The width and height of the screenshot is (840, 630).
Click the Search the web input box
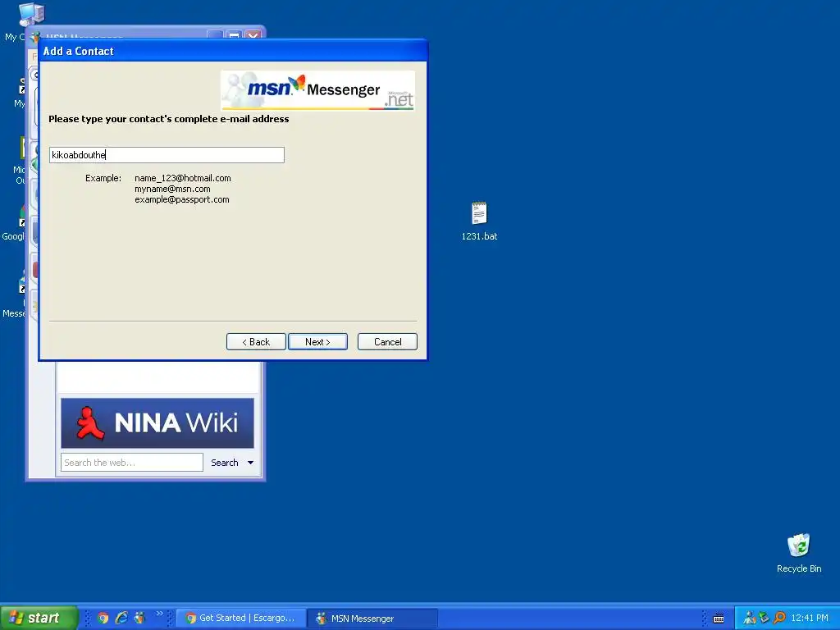[132, 463]
